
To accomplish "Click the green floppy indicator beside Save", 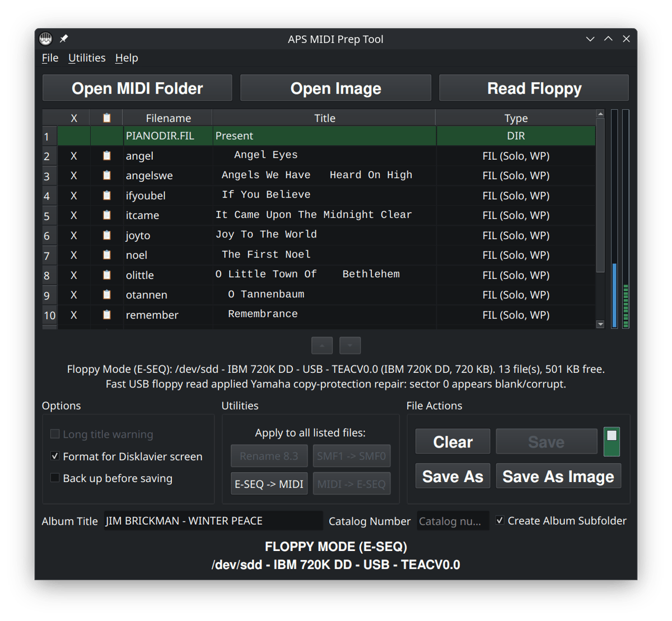I will 612,441.
